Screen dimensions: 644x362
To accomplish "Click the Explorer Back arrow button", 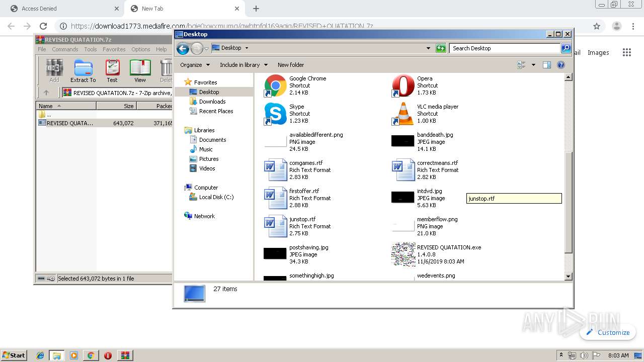I will point(183,48).
